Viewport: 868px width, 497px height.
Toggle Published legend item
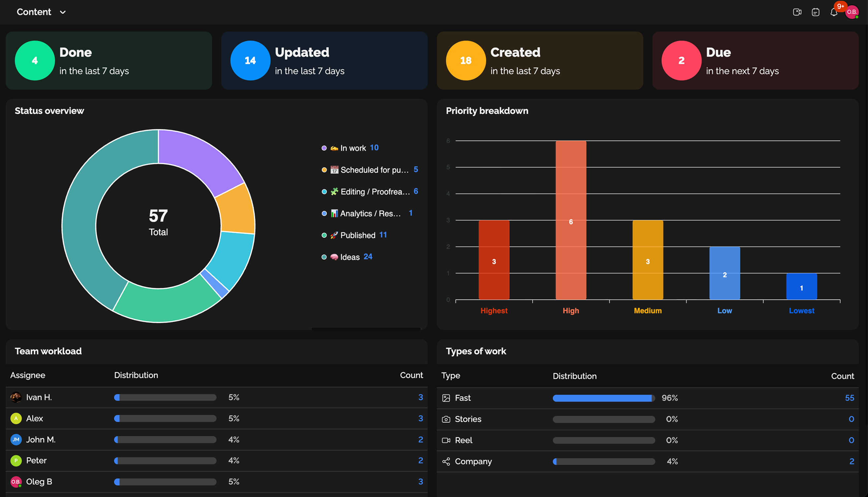click(x=357, y=235)
